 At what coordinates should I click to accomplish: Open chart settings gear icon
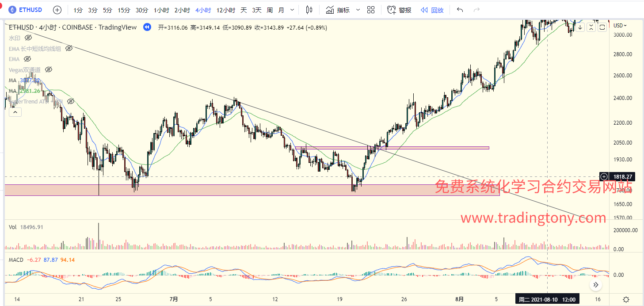[x=626, y=299]
